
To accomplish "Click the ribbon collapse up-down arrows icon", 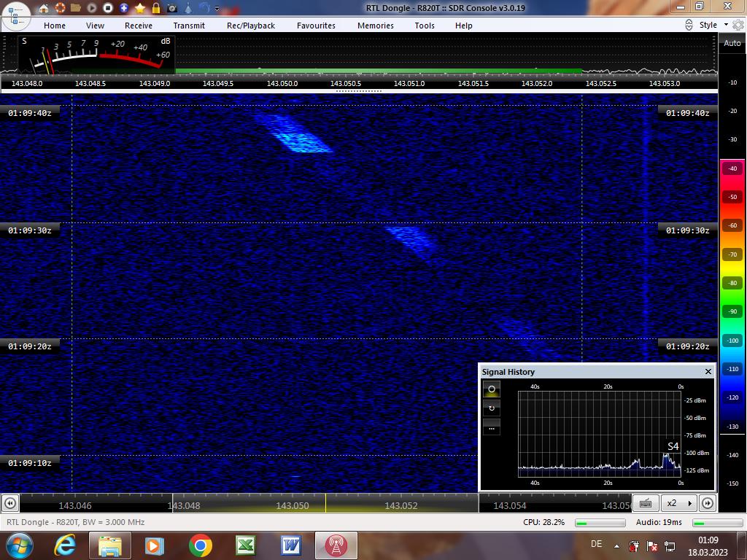I will pos(689,25).
